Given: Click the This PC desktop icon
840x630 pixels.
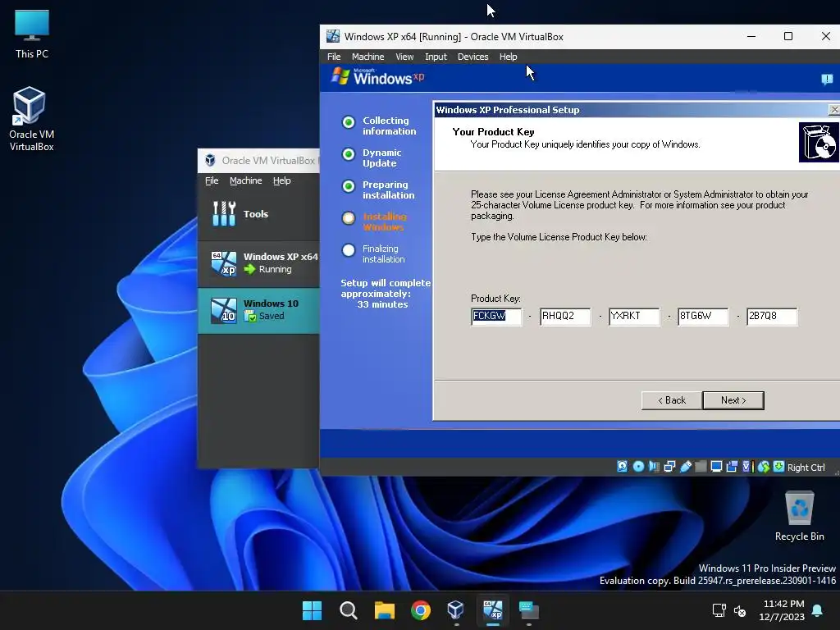Looking at the screenshot, I should tap(32, 34).
